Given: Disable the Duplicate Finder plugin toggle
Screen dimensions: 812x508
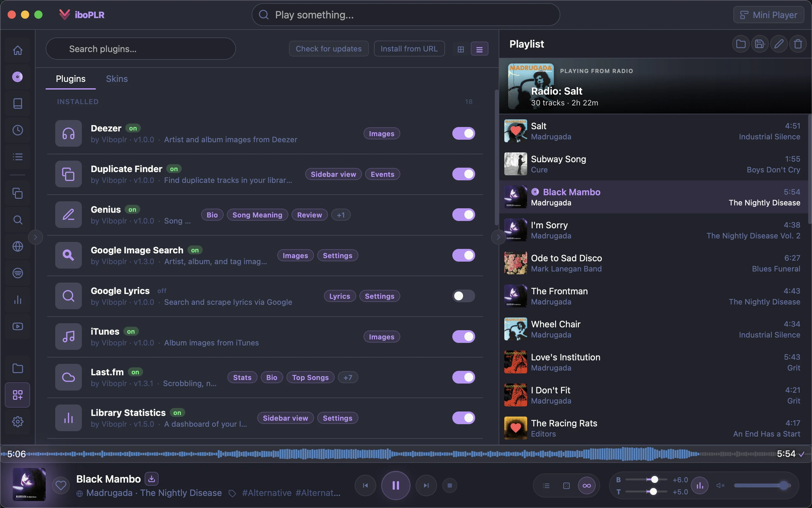Looking at the screenshot, I should (463, 174).
